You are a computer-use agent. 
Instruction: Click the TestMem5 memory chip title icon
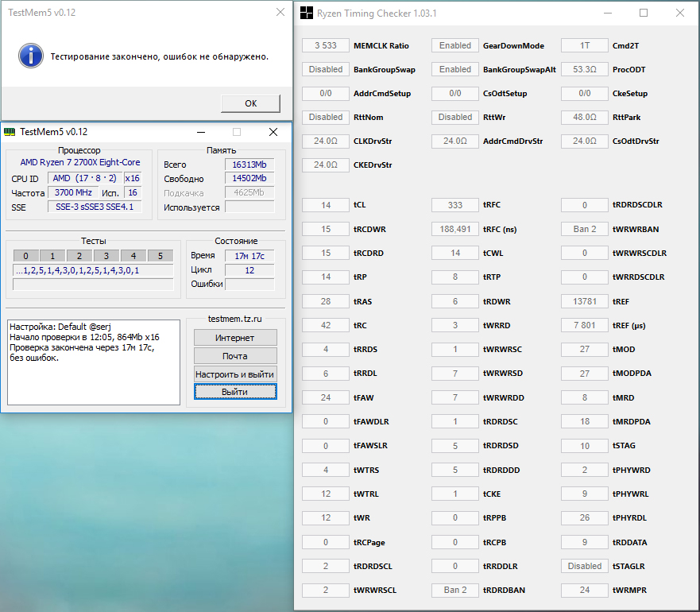click(10, 132)
